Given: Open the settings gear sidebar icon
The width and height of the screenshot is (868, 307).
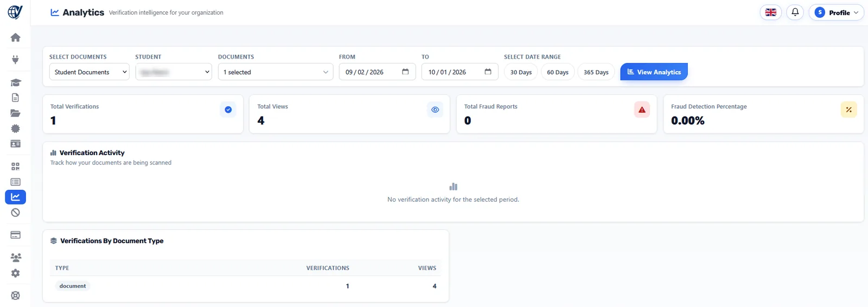Looking at the screenshot, I should [x=15, y=273].
